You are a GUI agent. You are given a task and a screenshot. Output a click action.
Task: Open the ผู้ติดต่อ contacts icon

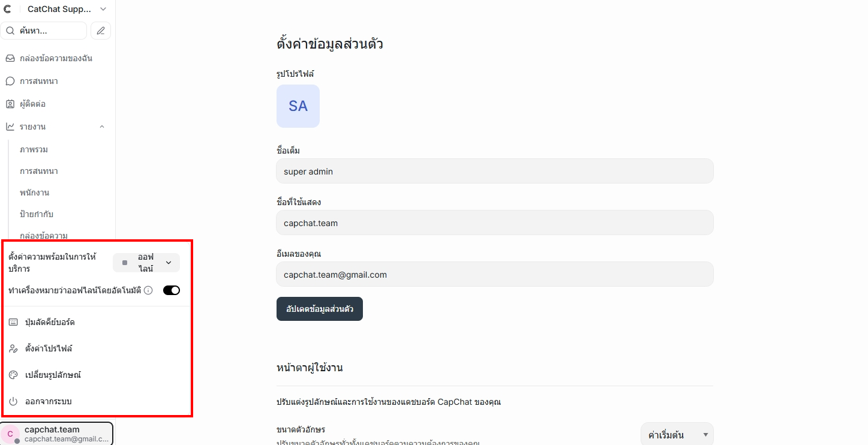[10, 103]
